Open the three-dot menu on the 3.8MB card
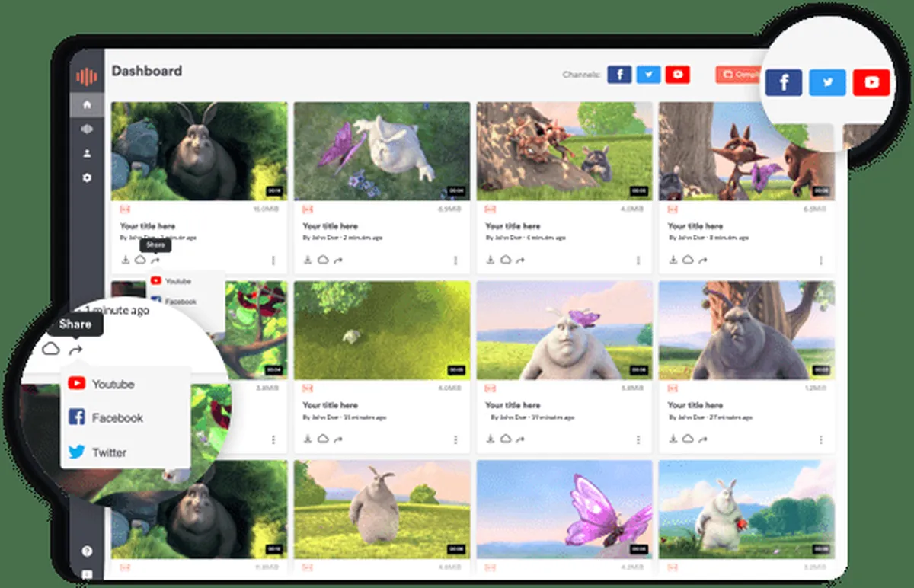This screenshot has height=588, width=914. pyautogui.click(x=273, y=439)
